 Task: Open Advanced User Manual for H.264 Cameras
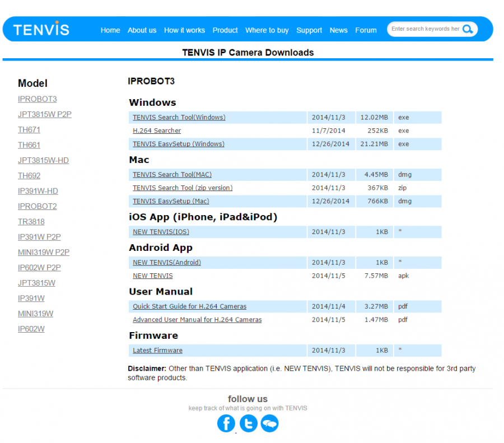[197, 320]
